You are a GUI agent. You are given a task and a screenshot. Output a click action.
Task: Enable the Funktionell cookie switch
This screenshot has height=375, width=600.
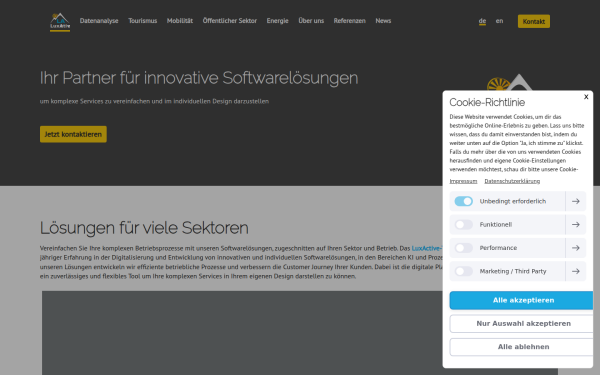pyautogui.click(x=464, y=225)
